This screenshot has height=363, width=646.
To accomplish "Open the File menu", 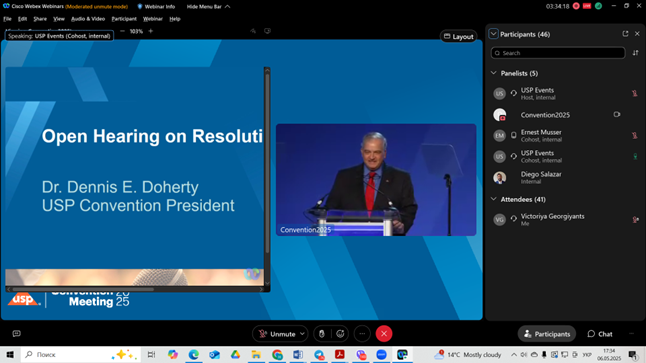I will (x=7, y=19).
